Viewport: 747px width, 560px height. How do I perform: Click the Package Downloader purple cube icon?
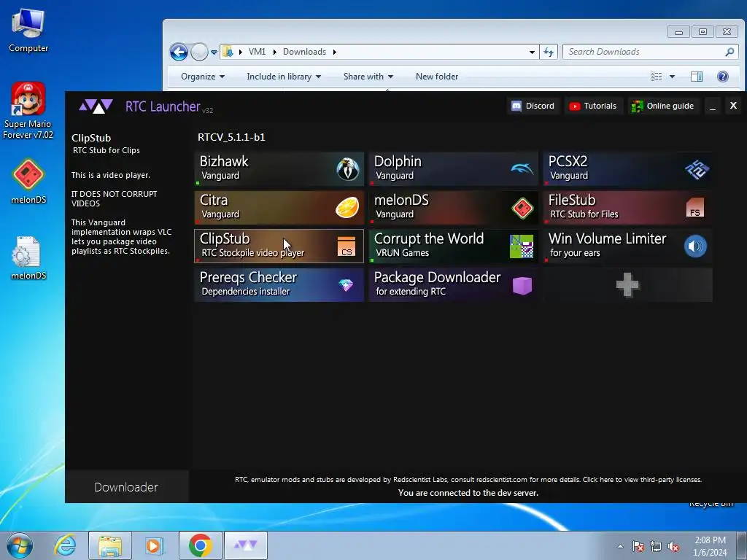(522, 285)
